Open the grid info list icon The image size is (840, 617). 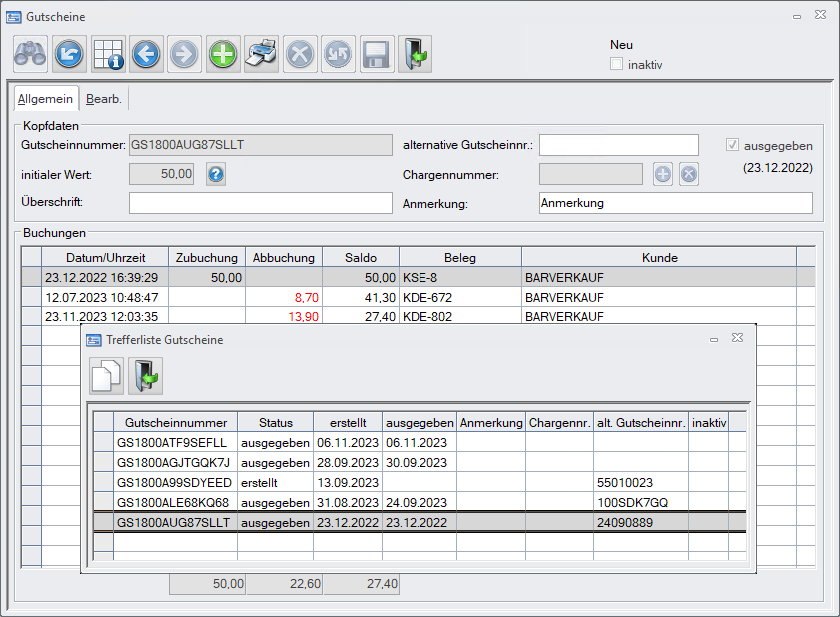(x=107, y=54)
